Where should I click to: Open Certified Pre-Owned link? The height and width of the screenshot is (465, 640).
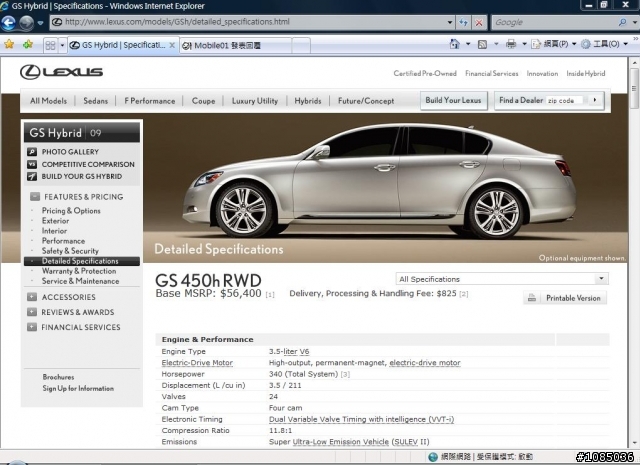pyautogui.click(x=425, y=73)
